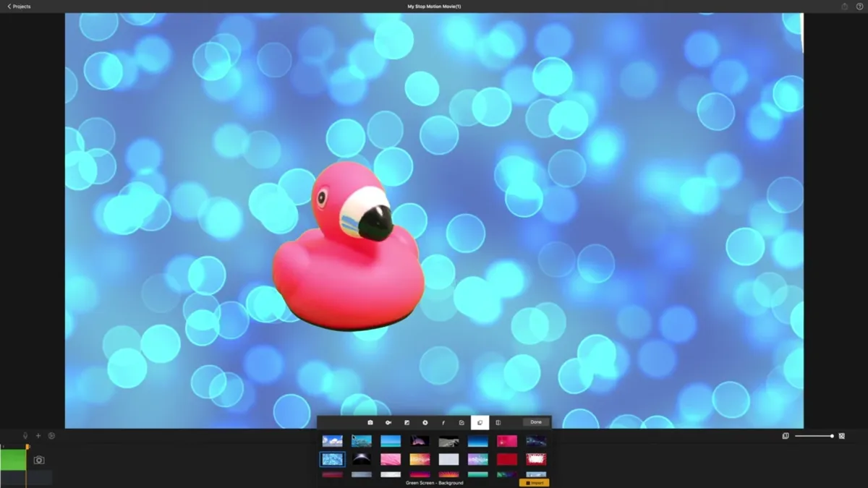Image resolution: width=868 pixels, height=488 pixels.
Task: Click the microphone audio recording icon
Action: tap(25, 435)
